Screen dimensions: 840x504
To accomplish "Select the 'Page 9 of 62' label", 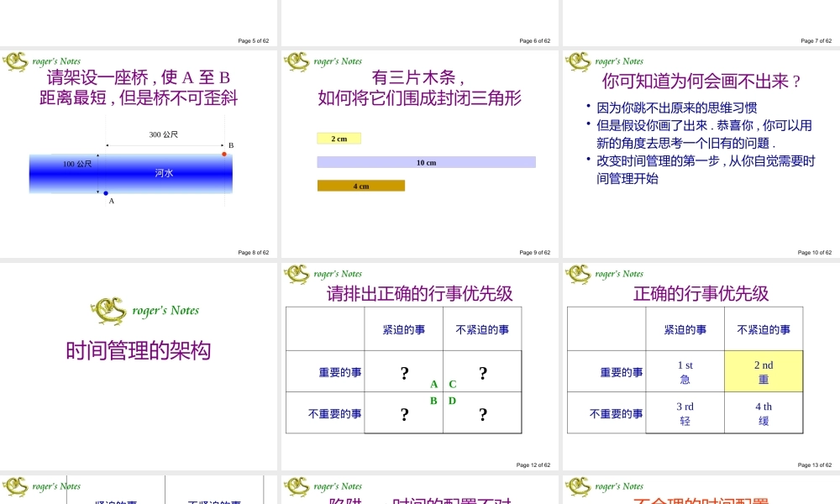I will pos(534,252).
